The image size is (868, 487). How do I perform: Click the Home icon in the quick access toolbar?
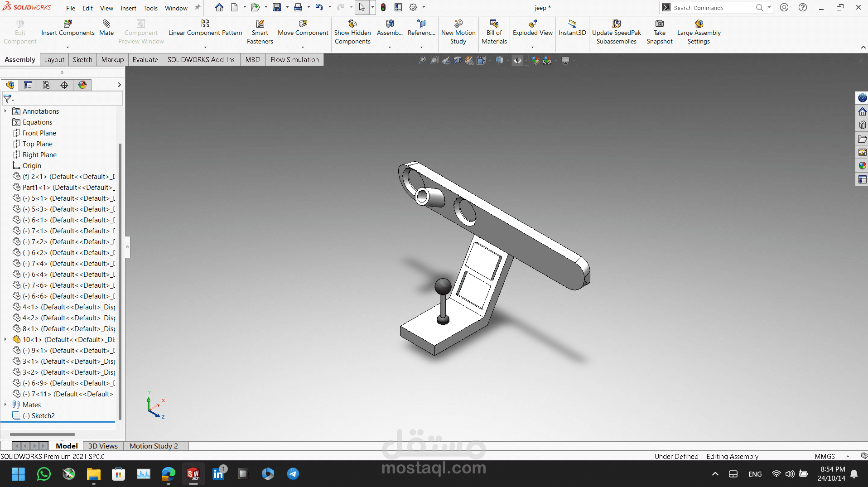coord(219,7)
